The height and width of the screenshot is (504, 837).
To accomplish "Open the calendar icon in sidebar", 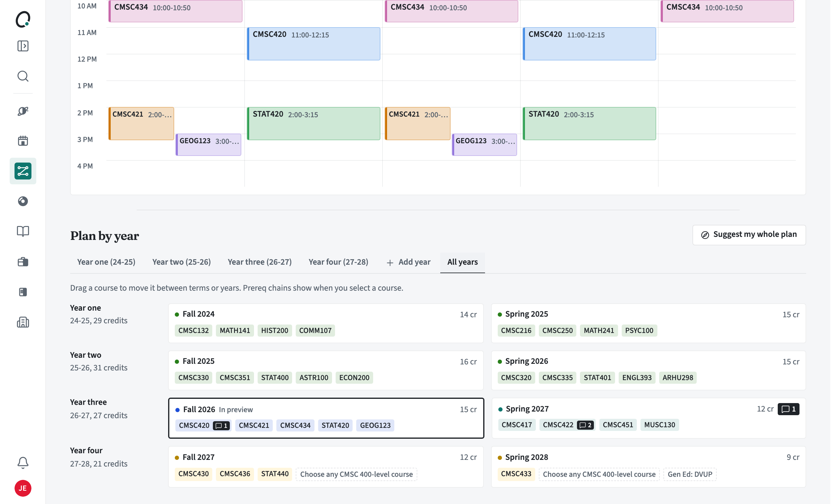I will coord(23,141).
